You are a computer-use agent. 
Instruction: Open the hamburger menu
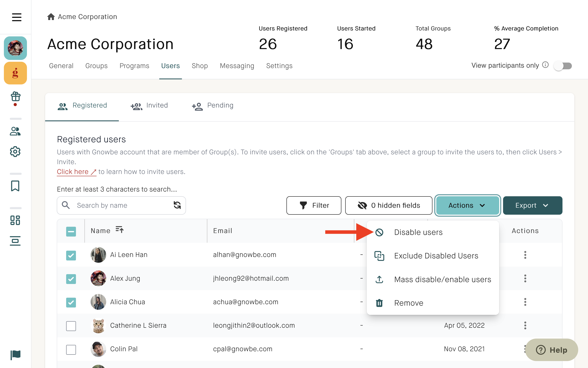17,17
